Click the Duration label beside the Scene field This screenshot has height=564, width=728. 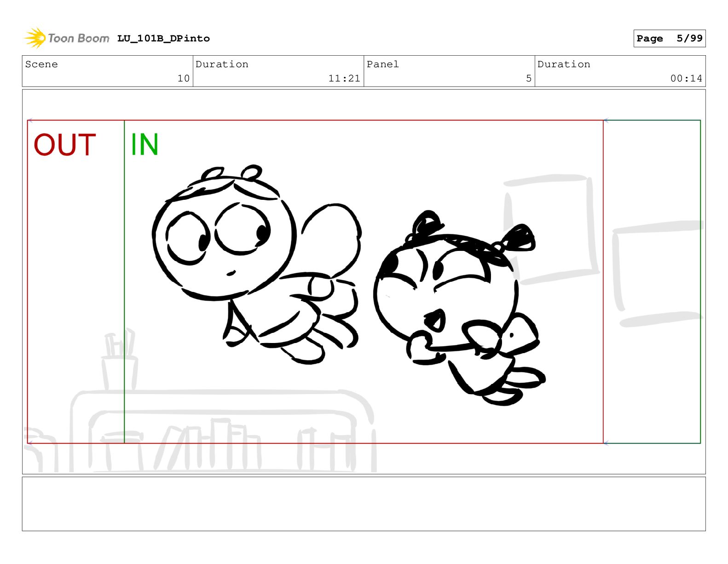tap(222, 64)
